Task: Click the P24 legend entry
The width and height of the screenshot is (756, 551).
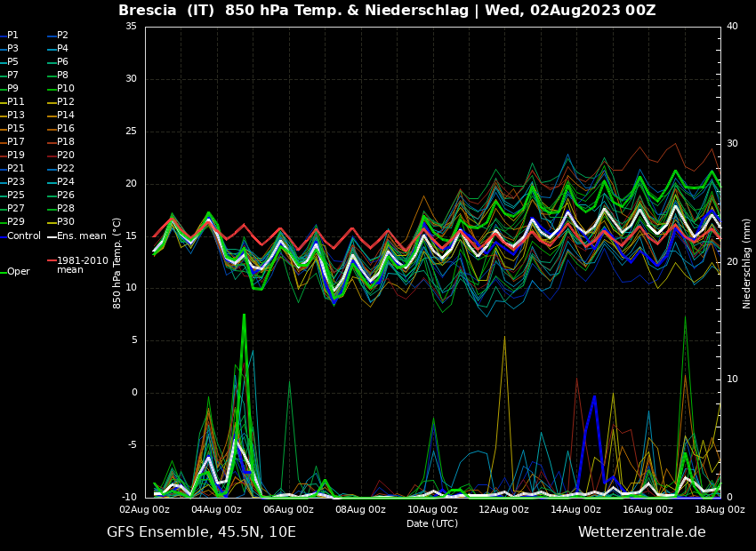Action: coord(60,181)
